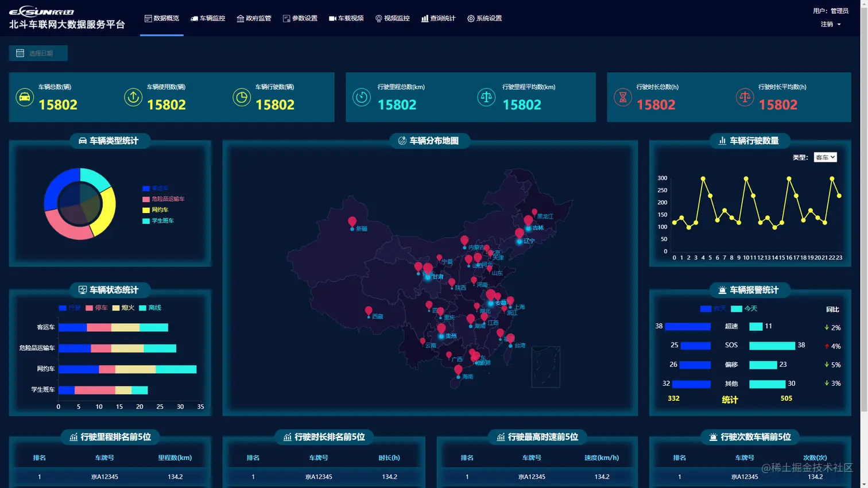868x488 pixels.
Task: Toggle the 网约车 legend in the pie chart
Action: (x=155, y=210)
